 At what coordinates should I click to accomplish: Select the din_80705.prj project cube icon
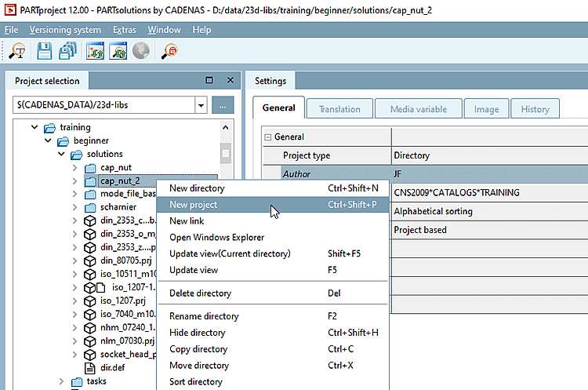89,261
